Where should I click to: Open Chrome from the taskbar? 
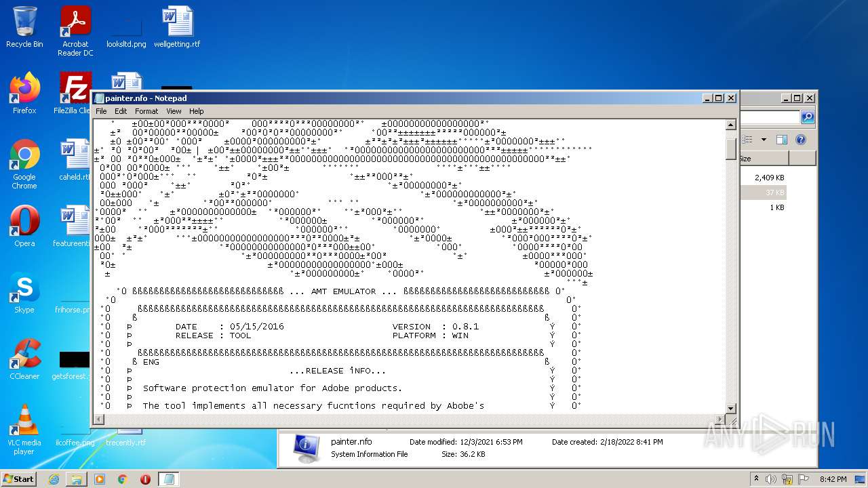coord(122,479)
